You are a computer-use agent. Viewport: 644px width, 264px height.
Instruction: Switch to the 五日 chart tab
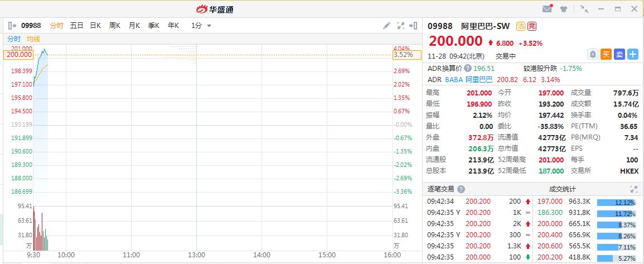tap(76, 26)
